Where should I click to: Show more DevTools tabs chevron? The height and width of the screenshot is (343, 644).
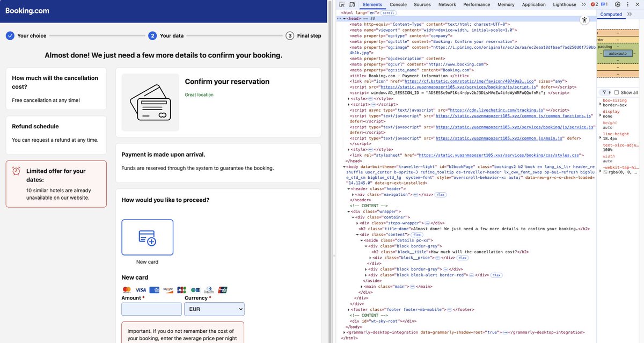tap(584, 4)
